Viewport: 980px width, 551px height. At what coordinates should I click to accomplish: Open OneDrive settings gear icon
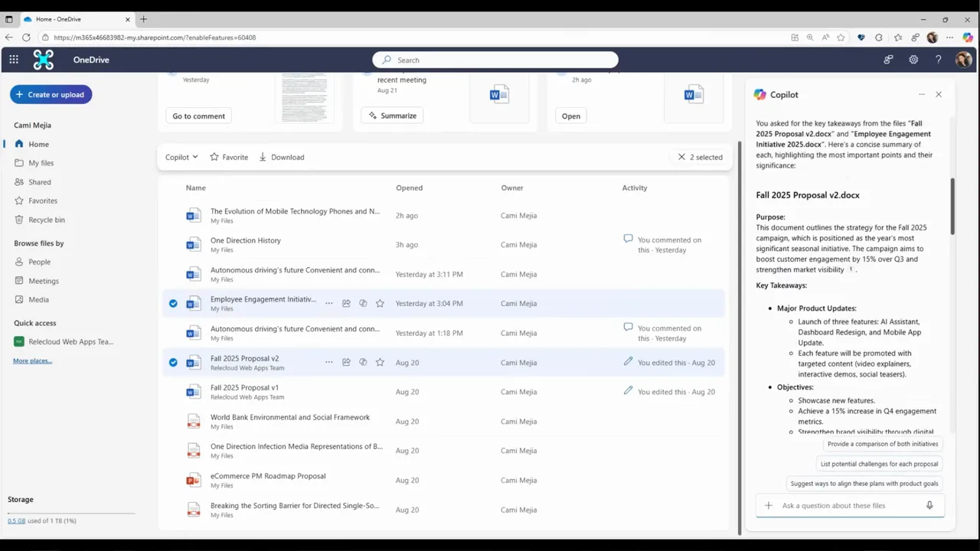[913, 60]
